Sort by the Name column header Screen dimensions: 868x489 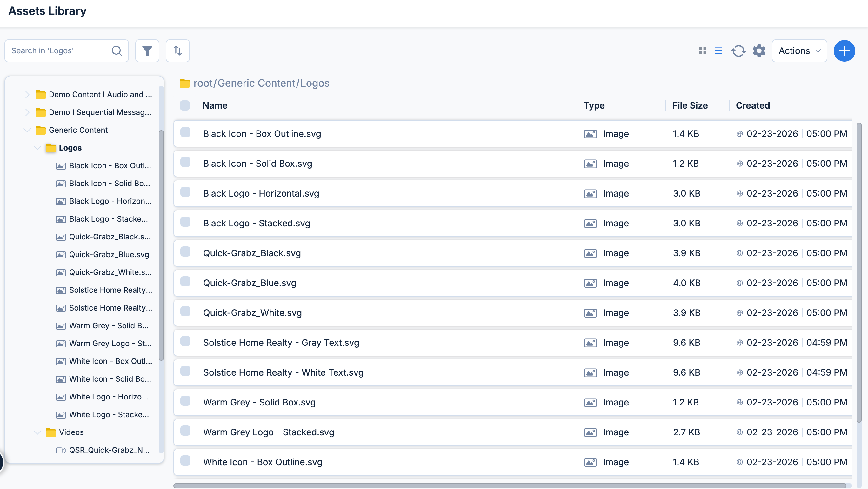[215, 105]
